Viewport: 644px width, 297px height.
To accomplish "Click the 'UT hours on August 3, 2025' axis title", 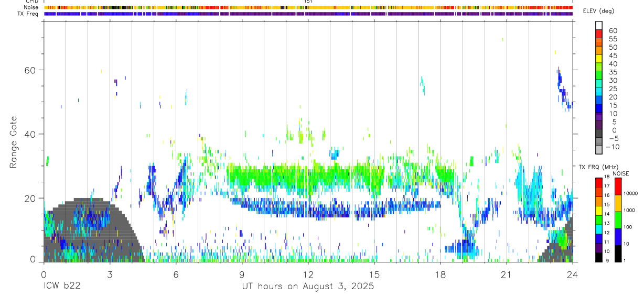I will click(308, 287).
